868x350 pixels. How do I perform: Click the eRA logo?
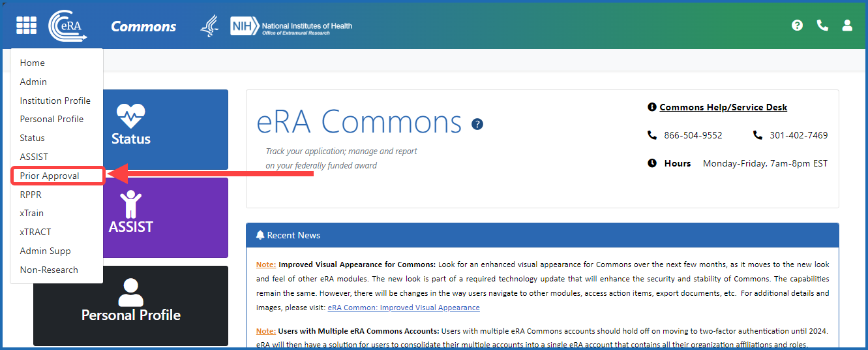pyautogui.click(x=67, y=26)
